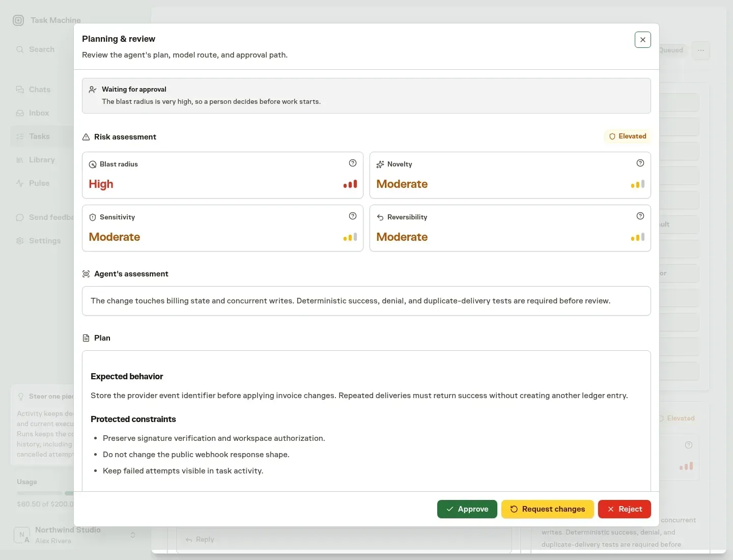
Task: Click the Reversibility undo arrow icon
Action: click(380, 217)
